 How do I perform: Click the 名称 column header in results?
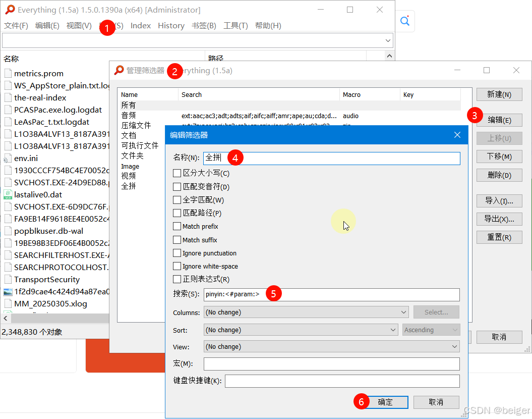(x=103, y=59)
